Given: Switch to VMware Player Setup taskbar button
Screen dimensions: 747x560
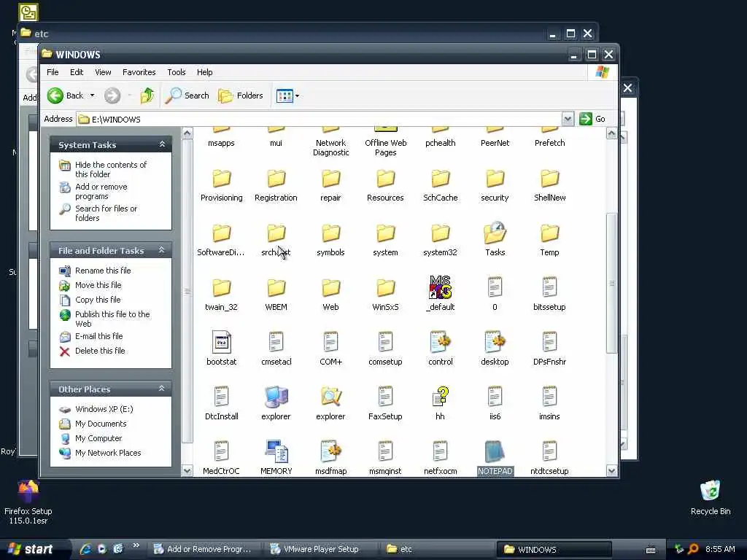Looking at the screenshot, I should (320, 549).
